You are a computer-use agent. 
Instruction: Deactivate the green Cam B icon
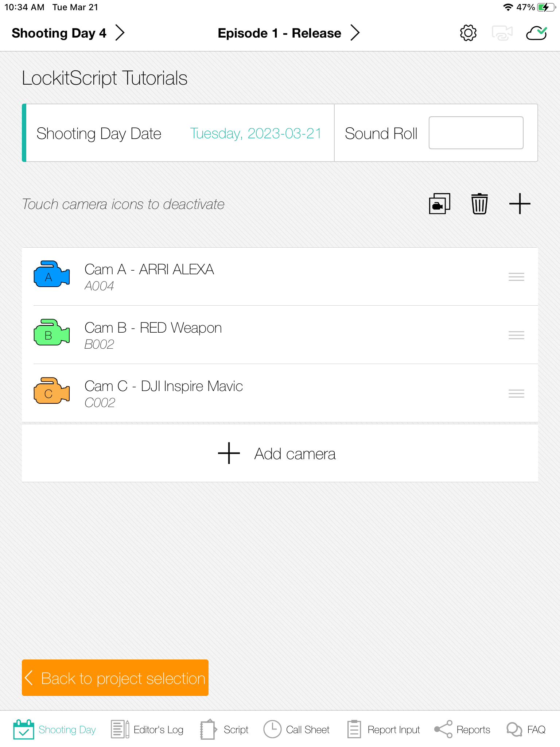[x=52, y=332]
